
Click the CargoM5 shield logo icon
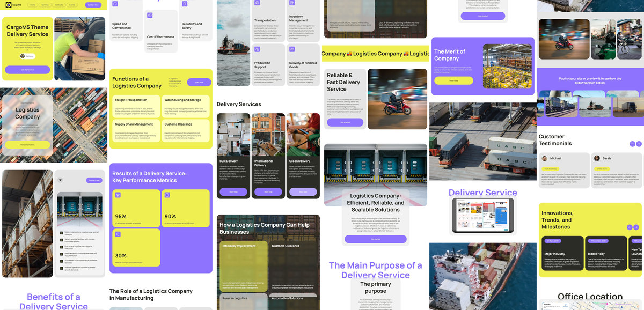click(x=8, y=5)
